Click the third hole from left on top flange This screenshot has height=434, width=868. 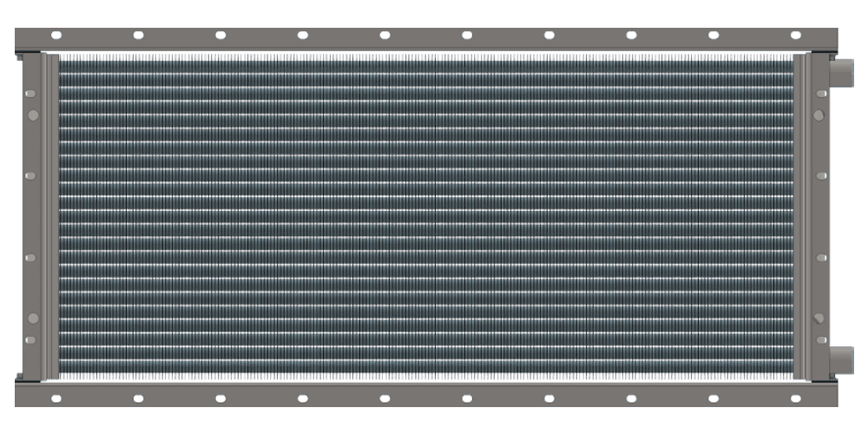pos(220,36)
